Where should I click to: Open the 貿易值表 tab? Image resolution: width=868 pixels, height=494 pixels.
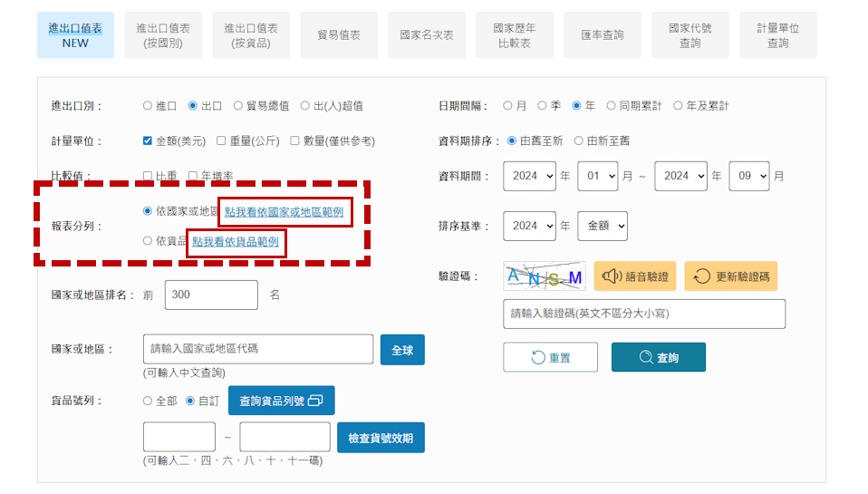[339, 34]
